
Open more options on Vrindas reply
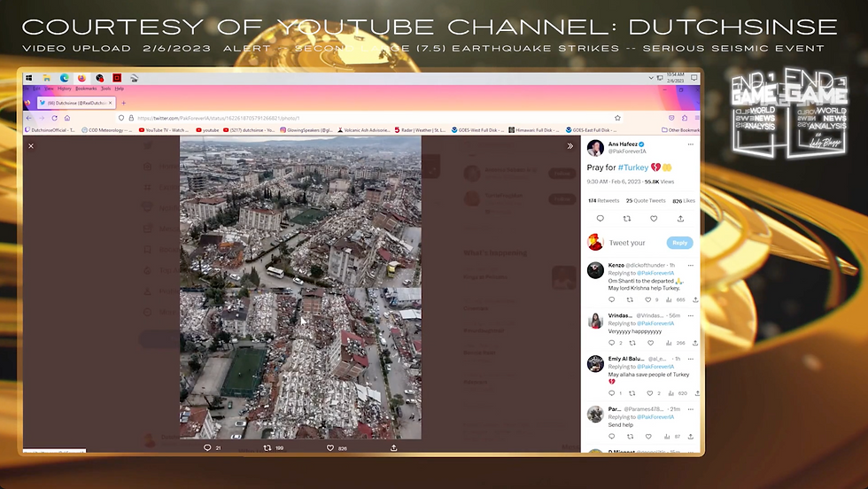coord(690,315)
